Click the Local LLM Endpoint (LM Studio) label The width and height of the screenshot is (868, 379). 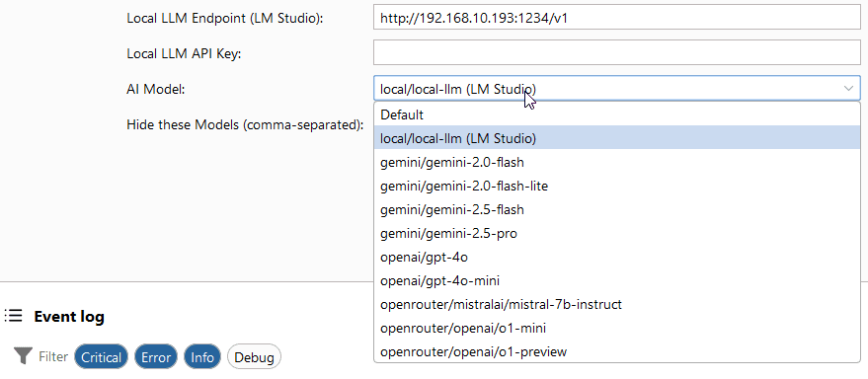pos(225,18)
